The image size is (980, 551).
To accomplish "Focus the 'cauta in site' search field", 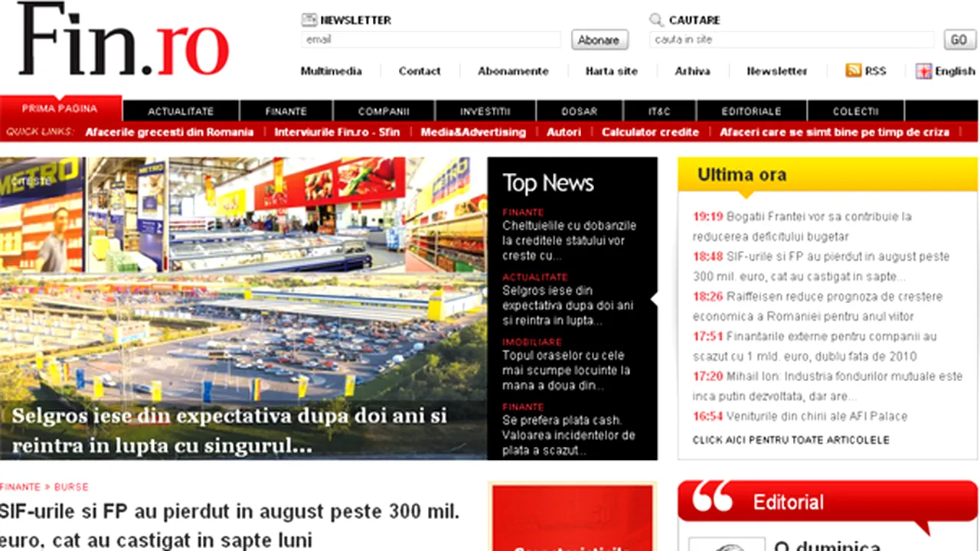I will point(792,40).
